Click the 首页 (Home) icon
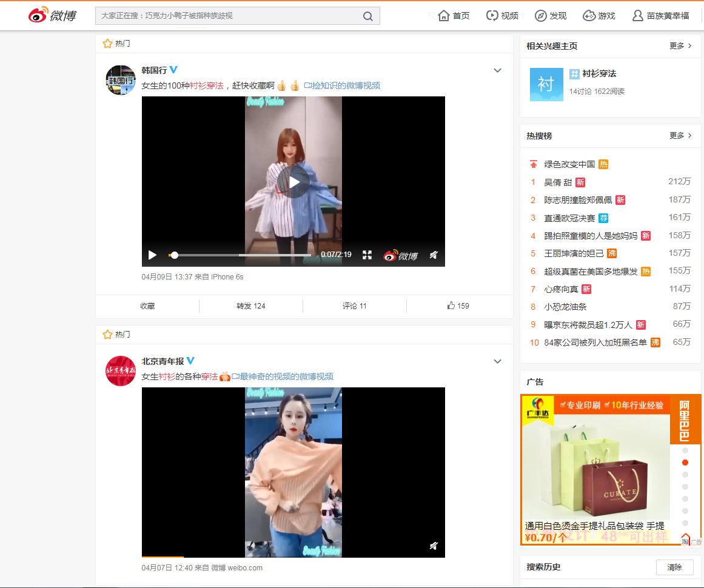 click(443, 15)
